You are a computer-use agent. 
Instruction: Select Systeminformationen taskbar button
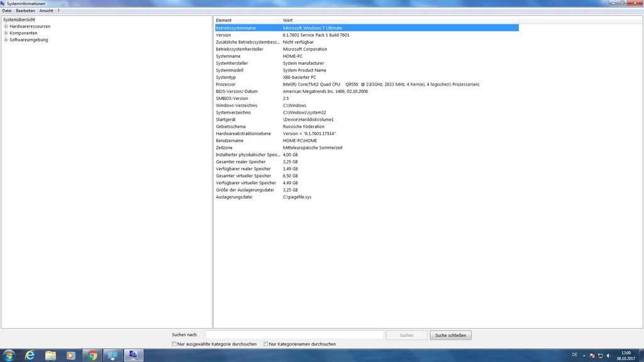click(133, 355)
